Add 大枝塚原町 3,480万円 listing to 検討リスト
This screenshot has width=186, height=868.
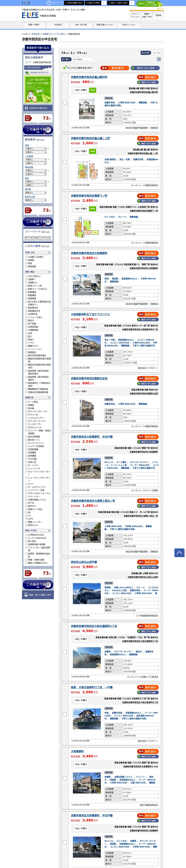(x=148, y=258)
